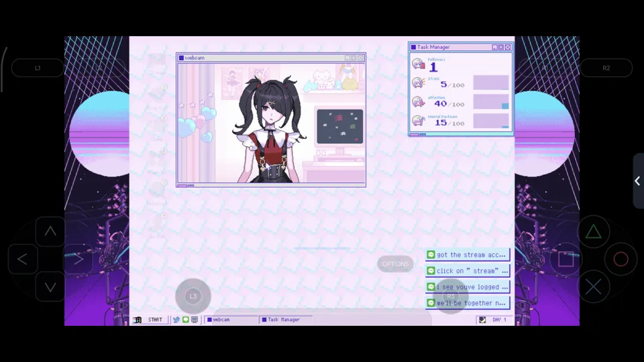
Task: Switch to the Task Manager taskbar tab
Action: [x=286, y=320]
